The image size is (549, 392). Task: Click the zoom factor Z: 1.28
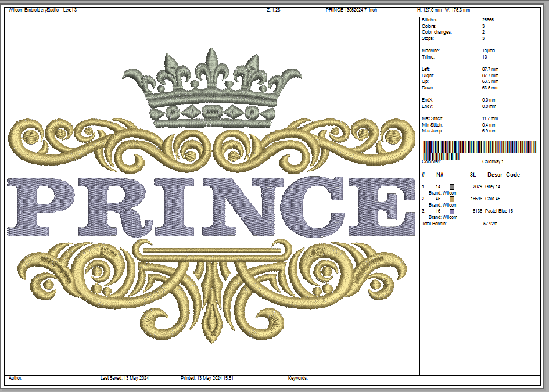pos(273,10)
